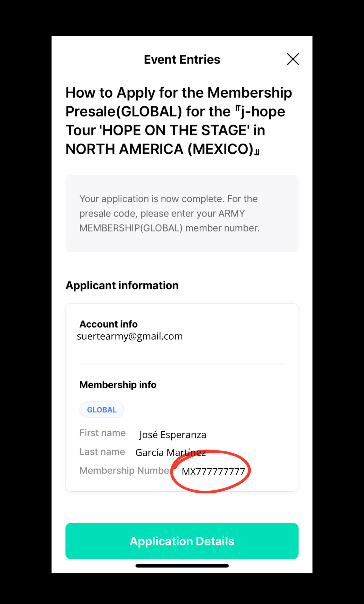Click 'NORTH AMERICA (MEXICO)' in the heading

tap(159, 149)
